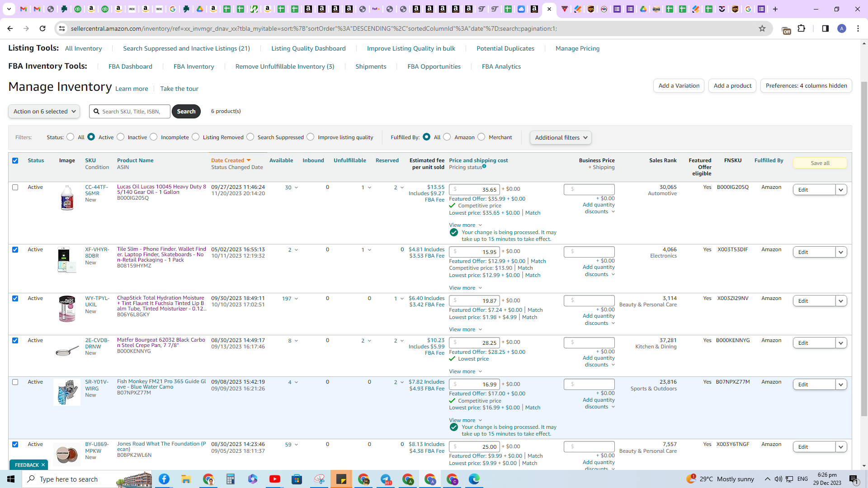Screen dimensions: 868x488
Task: Open the Chrome profile avatar
Action: 842,28
